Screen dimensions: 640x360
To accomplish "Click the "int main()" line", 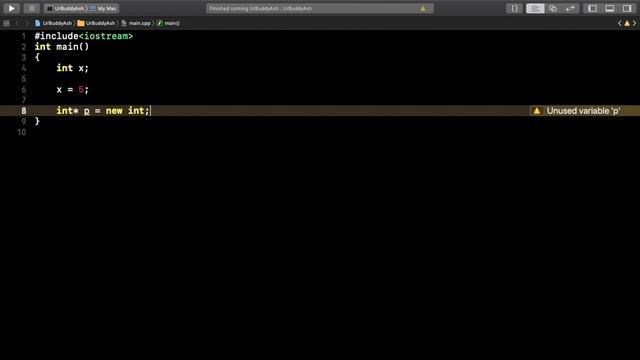I will (62, 47).
